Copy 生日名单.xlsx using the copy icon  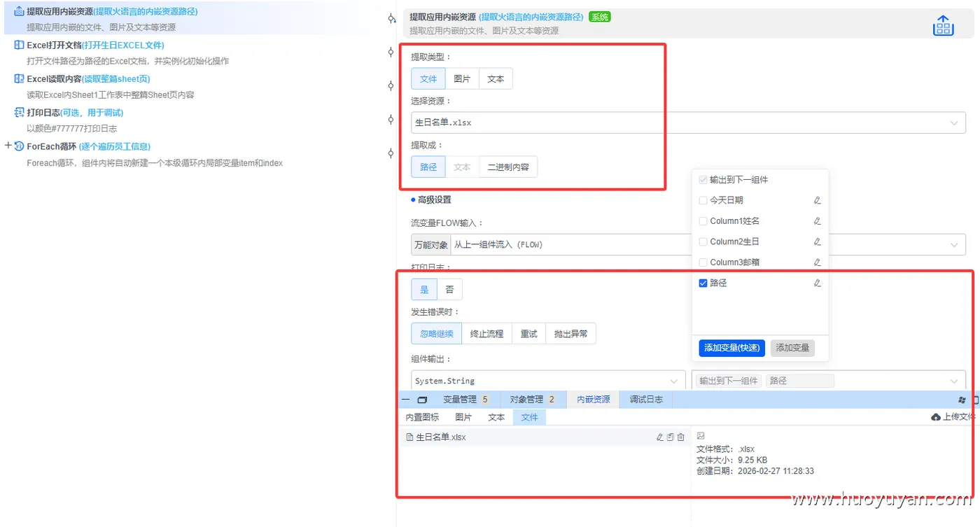point(670,437)
